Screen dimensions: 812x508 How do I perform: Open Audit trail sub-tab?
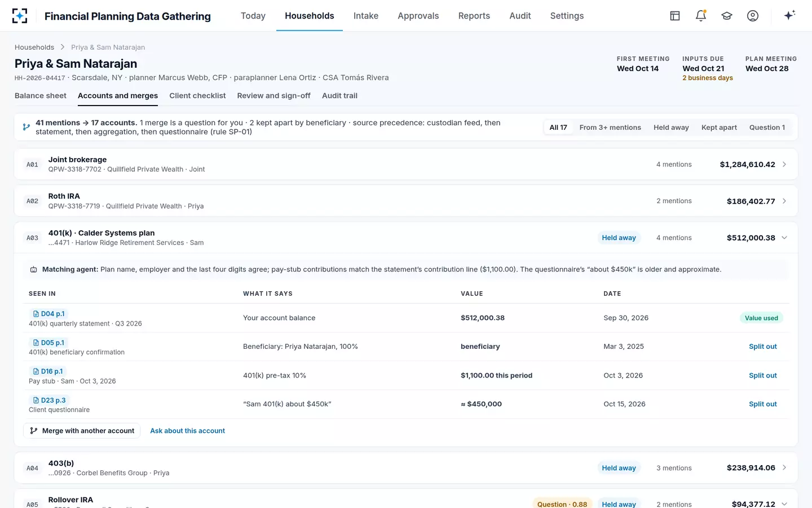point(339,96)
